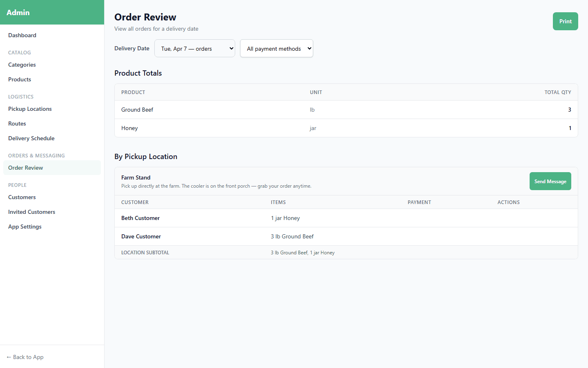Navigate to Categories under Catalog
The width and height of the screenshot is (588, 368).
(x=22, y=65)
